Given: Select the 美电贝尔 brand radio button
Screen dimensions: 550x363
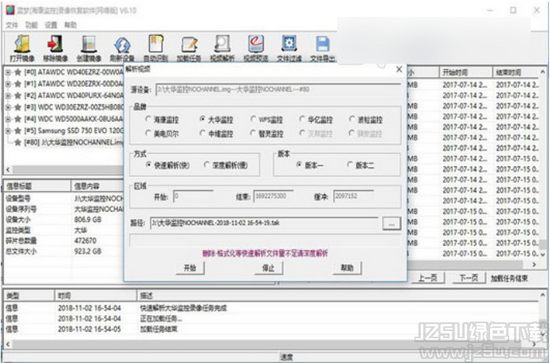Looking at the screenshot, I should coord(148,133).
